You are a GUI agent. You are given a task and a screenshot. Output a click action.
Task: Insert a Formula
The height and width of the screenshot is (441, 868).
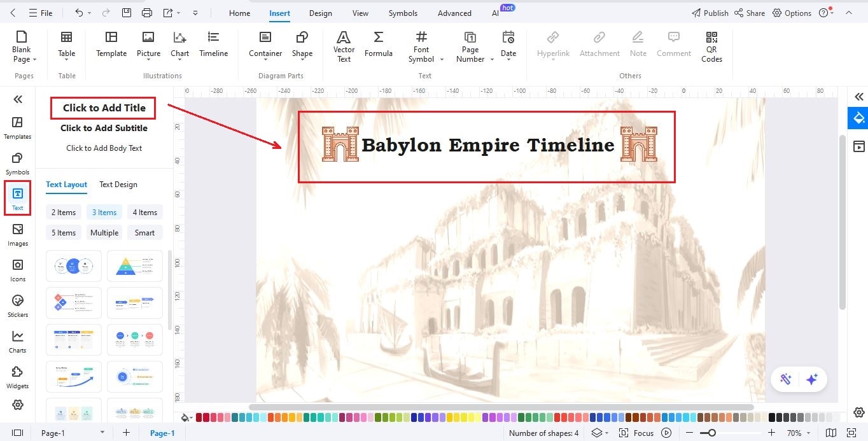coord(379,45)
